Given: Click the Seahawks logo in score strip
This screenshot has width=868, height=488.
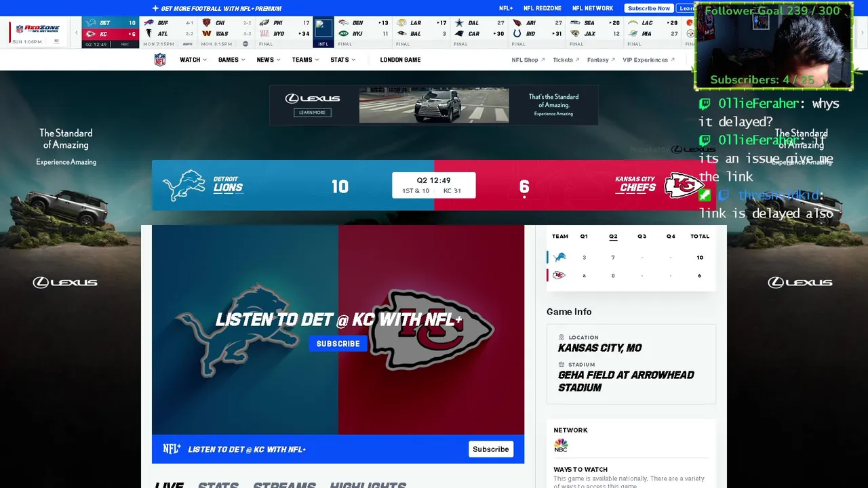Looking at the screenshot, I should point(574,23).
